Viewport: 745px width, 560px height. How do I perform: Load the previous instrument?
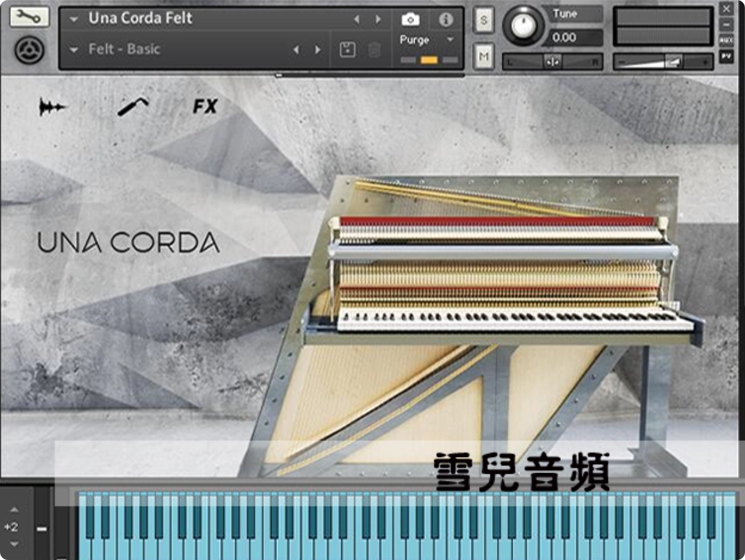[356, 19]
